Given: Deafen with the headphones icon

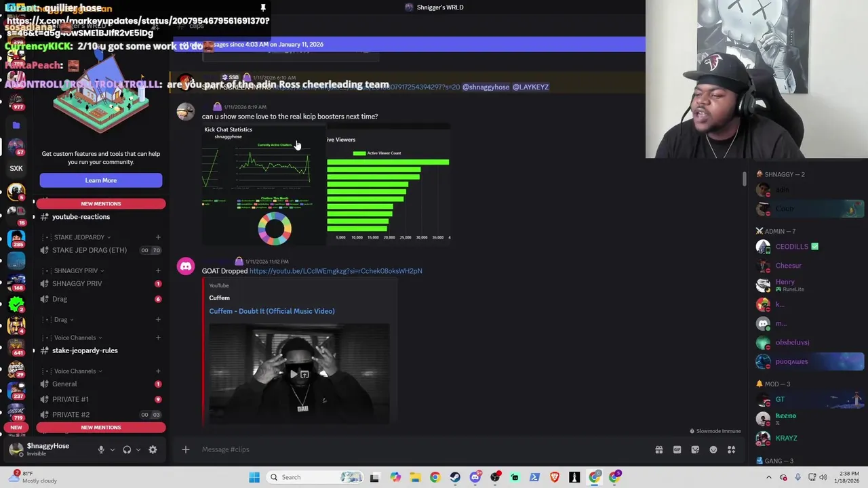Looking at the screenshot, I should click(127, 449).
